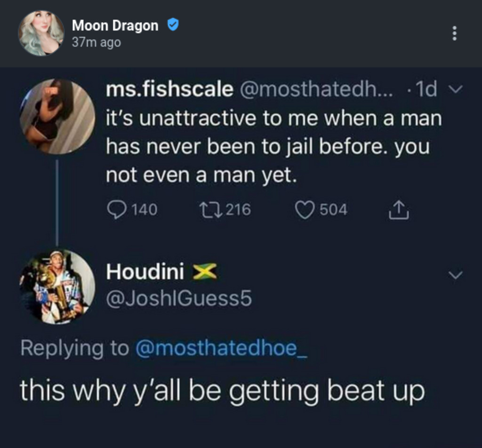Click the reply text about getting beat up
Viewport: 482px width, 448px height.
click(x=223, y=391)
